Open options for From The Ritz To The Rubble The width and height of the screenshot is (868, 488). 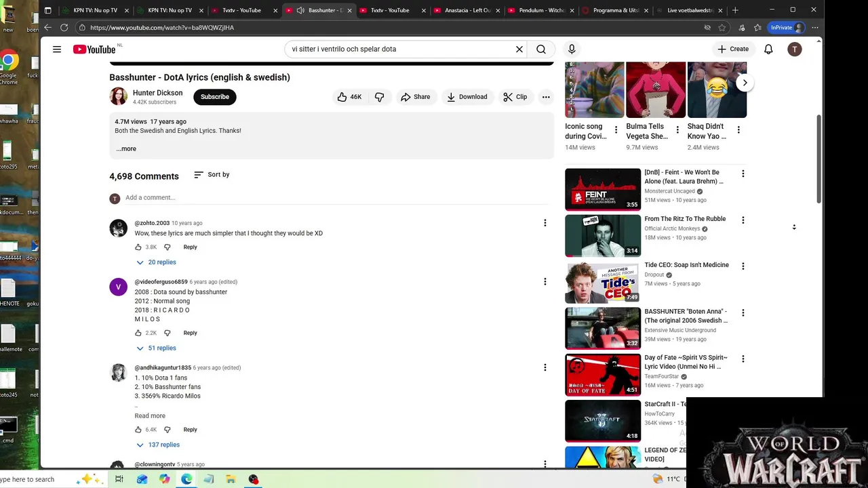tap(743, 220)
